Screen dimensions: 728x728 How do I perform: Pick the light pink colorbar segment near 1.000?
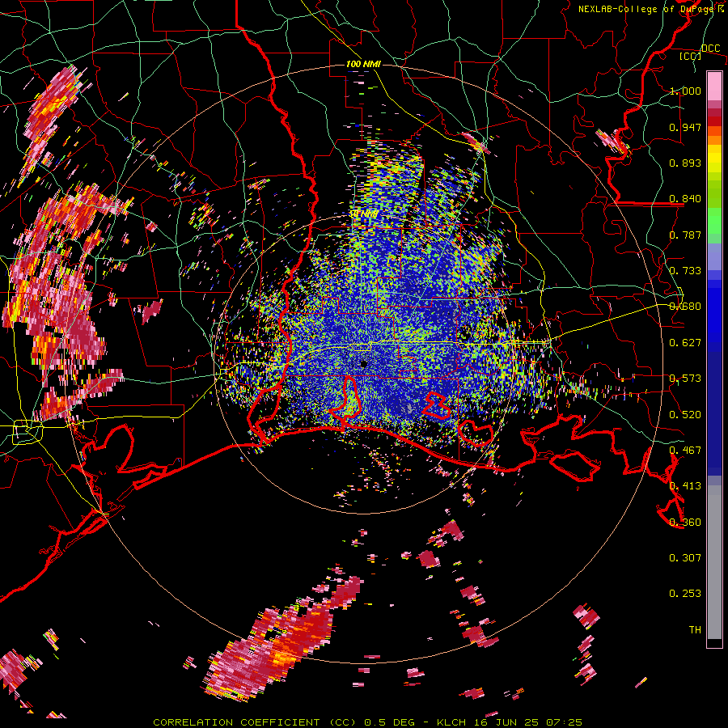point(714,86)
